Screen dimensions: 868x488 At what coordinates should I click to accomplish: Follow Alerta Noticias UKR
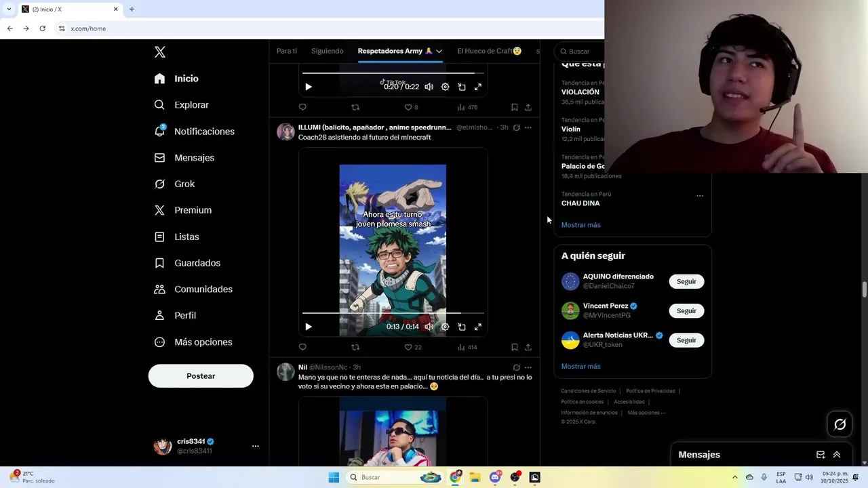[x=686, y=340]
